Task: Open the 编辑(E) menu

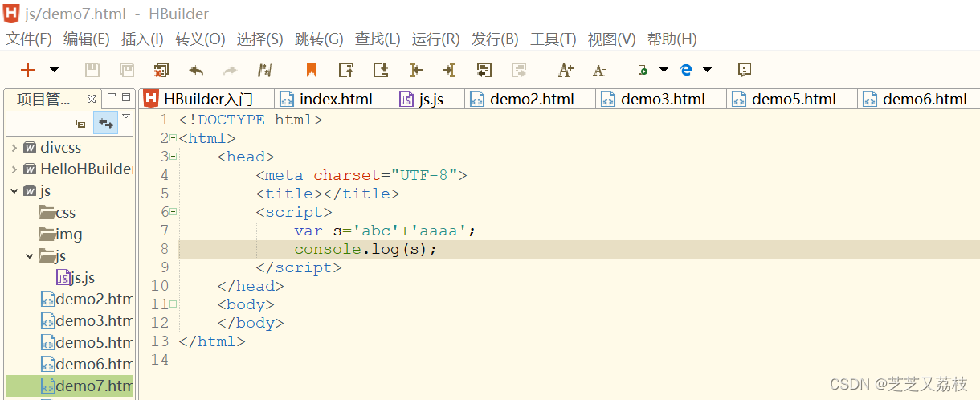Action: click(x=87, y=39)
